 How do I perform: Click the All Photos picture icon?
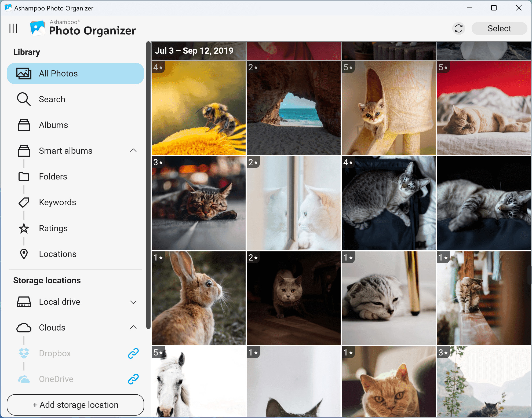coord(24,74)
